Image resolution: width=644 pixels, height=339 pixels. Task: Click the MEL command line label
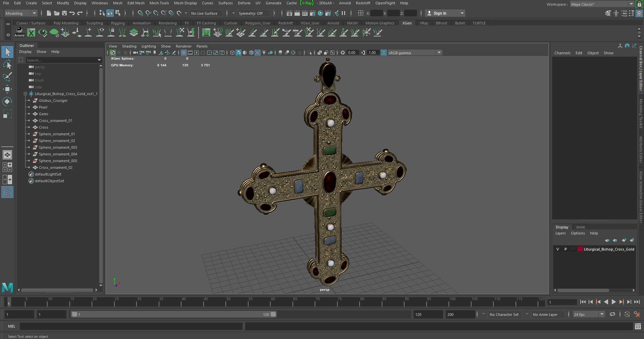pyautogui.click(x=12, y=326)
